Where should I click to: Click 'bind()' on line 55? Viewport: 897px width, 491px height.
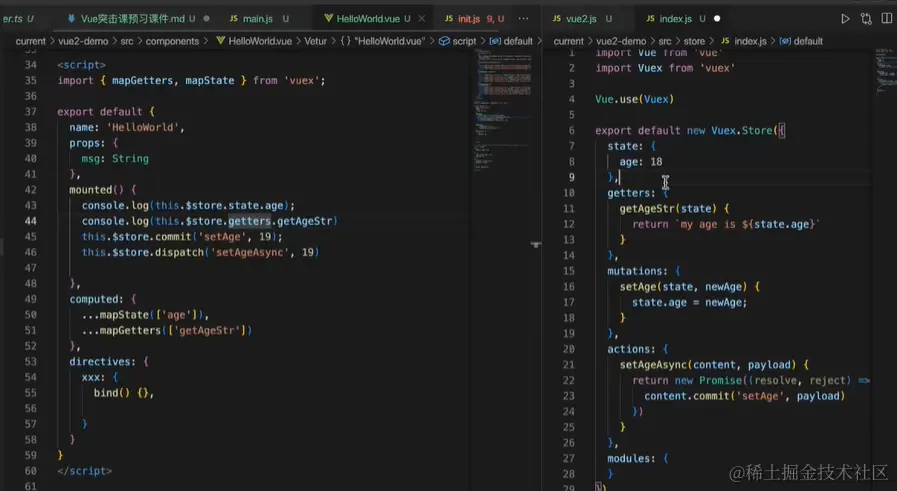(x=112, y=393)
